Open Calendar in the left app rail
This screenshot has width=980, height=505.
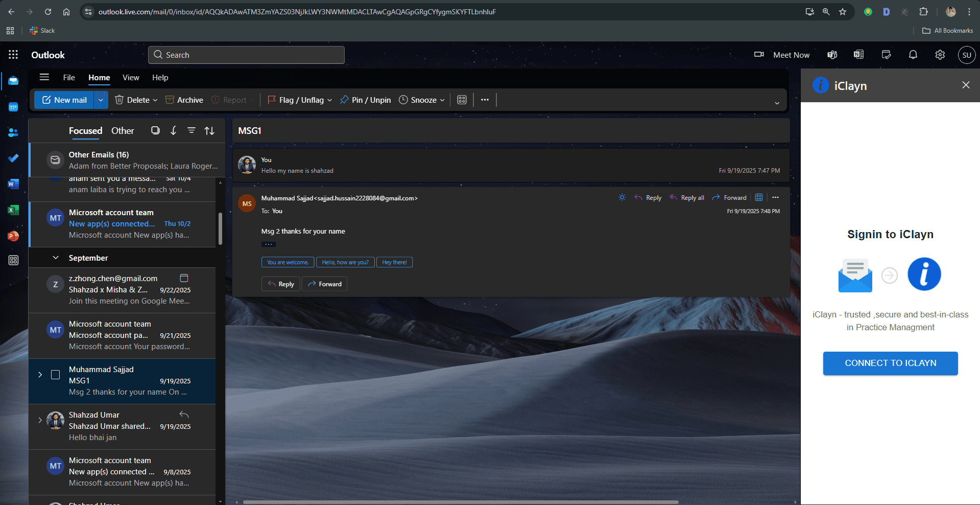[x=13, y=107]
